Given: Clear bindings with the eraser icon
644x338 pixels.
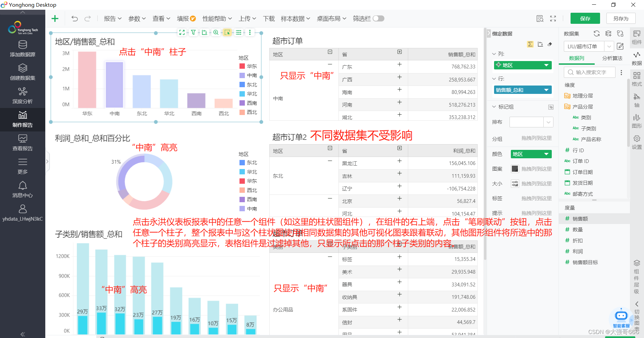Looking at the screenshot, I should pyautogui.click(x=550, y=44).
